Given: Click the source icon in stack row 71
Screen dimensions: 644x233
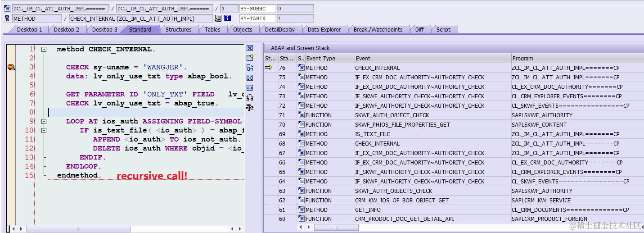Looking at the screenshot, I should [301, 115].
